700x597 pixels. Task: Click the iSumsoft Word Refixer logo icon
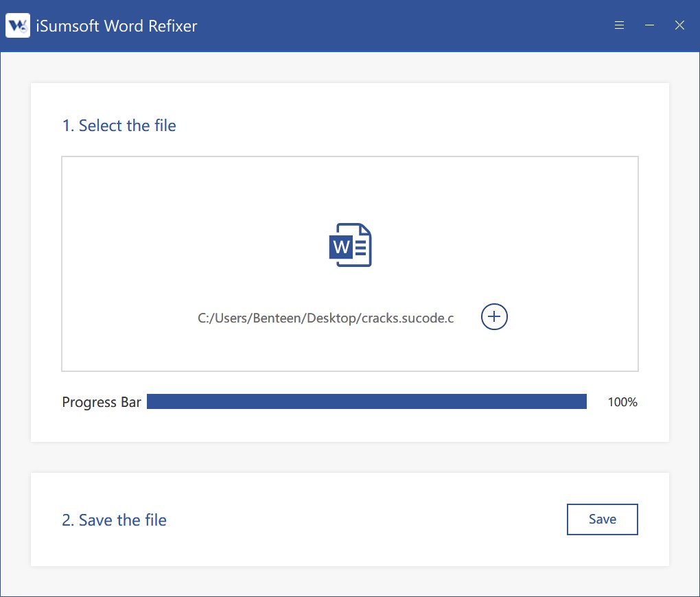(18, 25)
